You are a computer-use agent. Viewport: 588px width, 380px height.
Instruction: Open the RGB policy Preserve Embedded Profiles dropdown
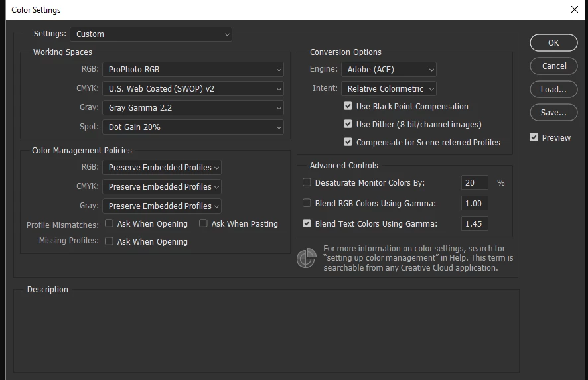(x=162, y=168)
